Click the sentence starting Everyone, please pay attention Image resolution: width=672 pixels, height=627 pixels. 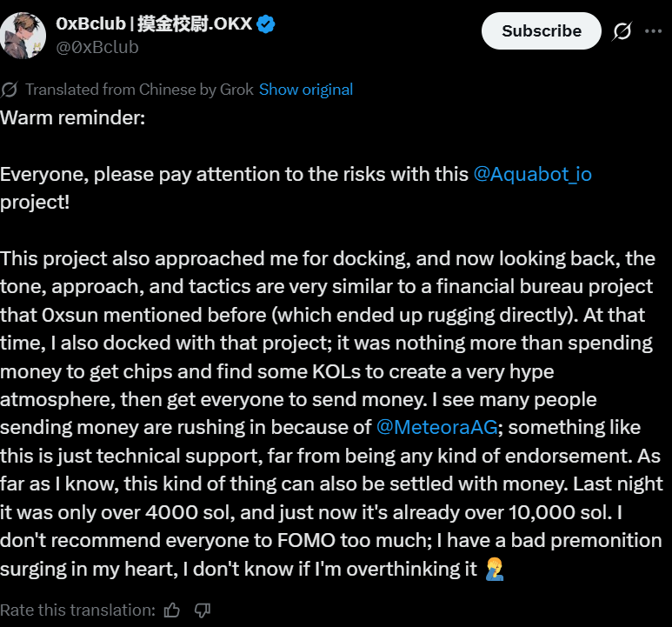[296, 188]
